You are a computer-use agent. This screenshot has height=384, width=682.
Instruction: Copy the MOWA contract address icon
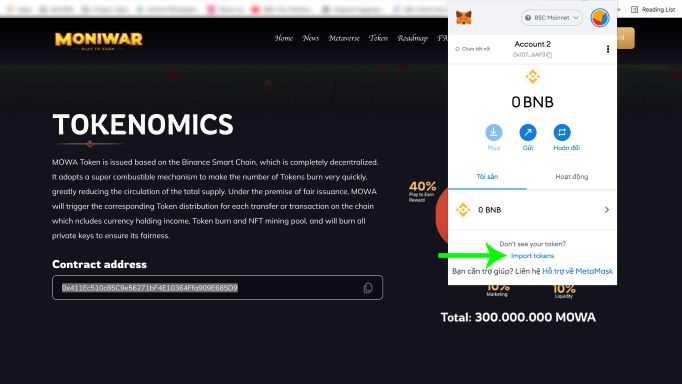click(x=368, y=288)
